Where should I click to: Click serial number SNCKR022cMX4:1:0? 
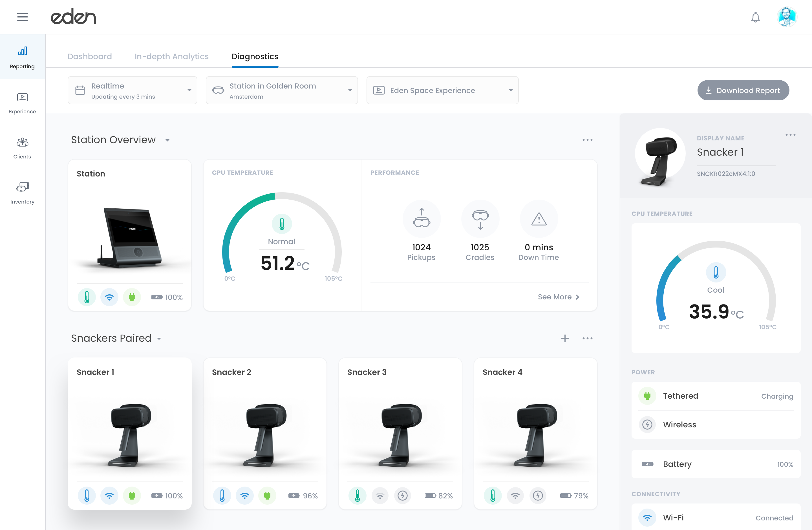click(x=726, y=174)
